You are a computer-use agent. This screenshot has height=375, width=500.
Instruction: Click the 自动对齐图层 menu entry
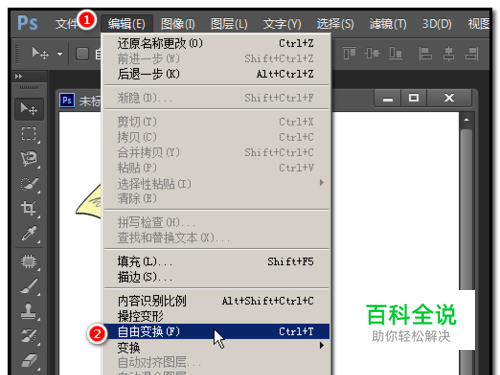[x=216, y=362]
